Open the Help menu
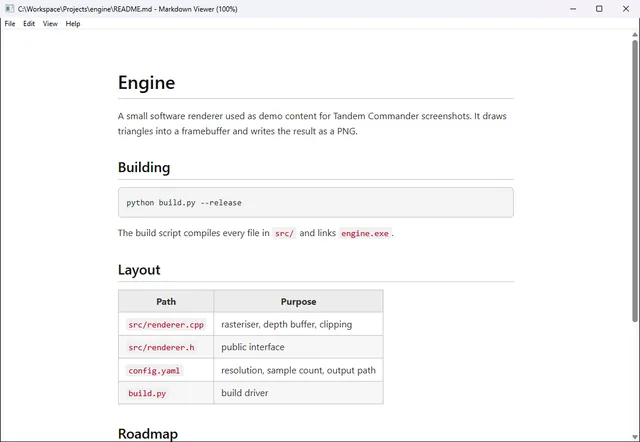The height and width of the screenshot is (442, 640). coord(73,24)
